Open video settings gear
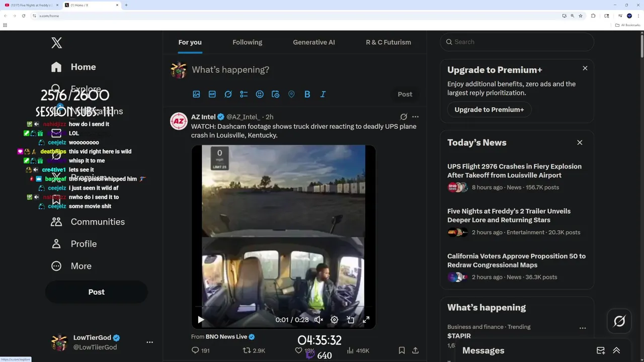644x362 pixels. coord(334,320)
